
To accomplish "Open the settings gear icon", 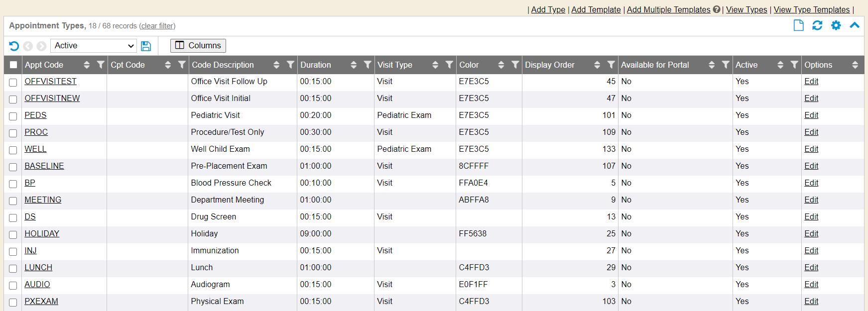I will [836, 25].
